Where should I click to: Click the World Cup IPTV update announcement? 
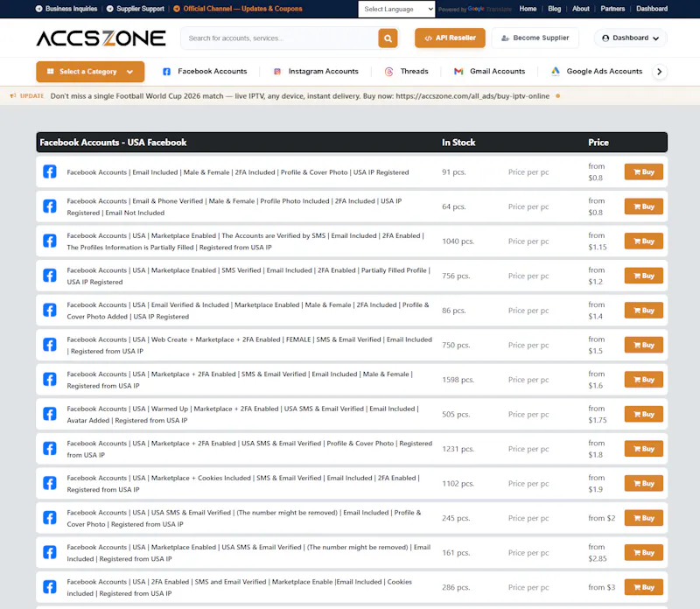point(299,96)
